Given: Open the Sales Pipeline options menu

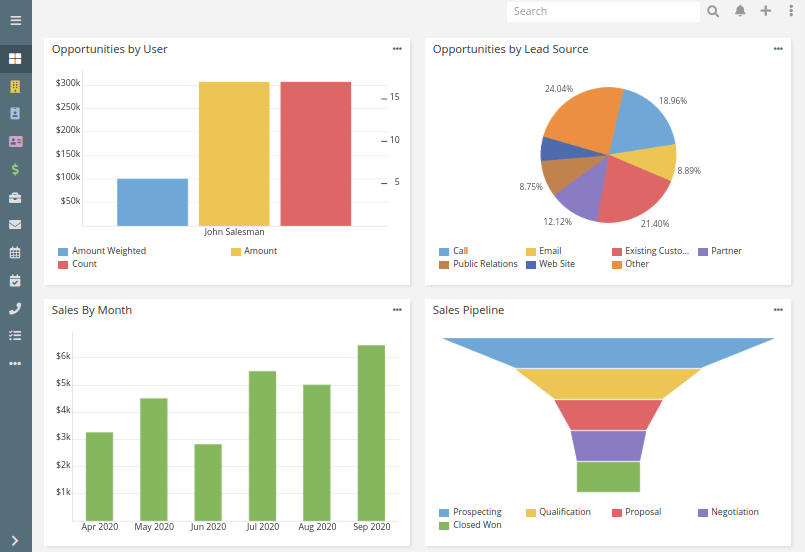Looking at the screenshot, I should pos(778,310).
